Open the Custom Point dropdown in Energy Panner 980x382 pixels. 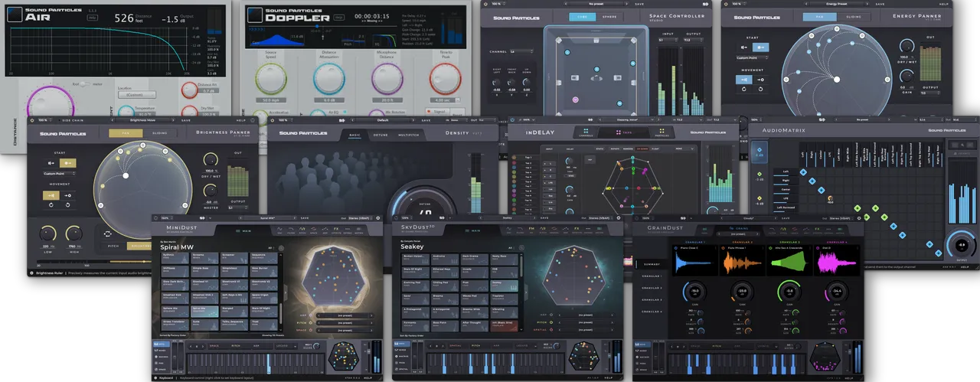click(x=752, y=58)
